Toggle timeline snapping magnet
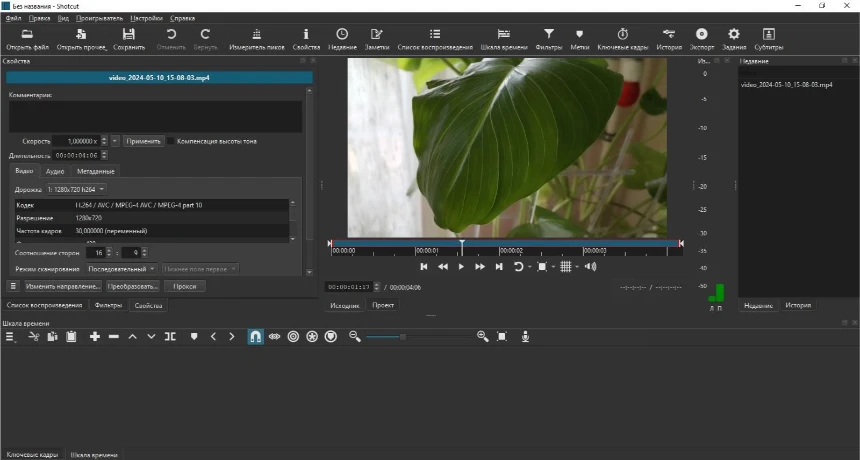This screenshot has width=860, height=460. point(256,337)
